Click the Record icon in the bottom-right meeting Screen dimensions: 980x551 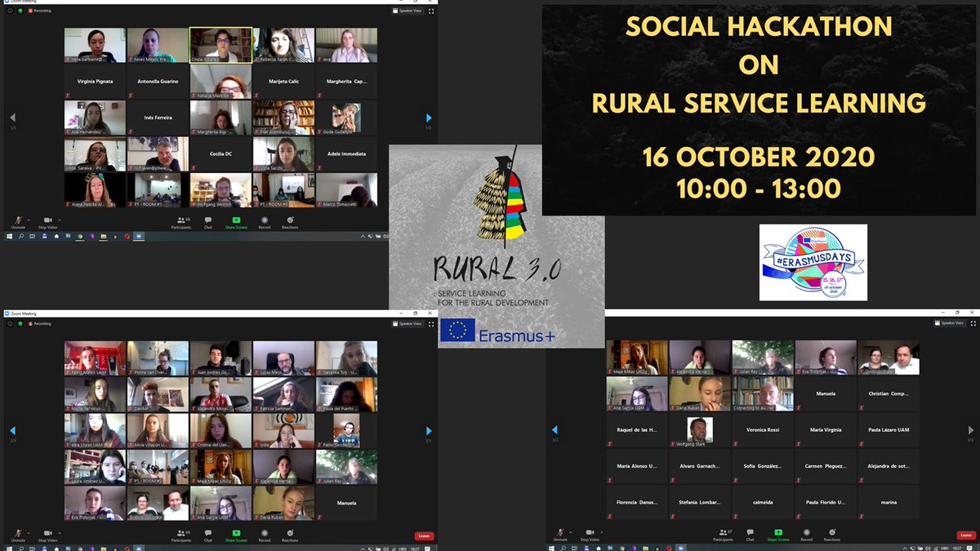point(807,533)
